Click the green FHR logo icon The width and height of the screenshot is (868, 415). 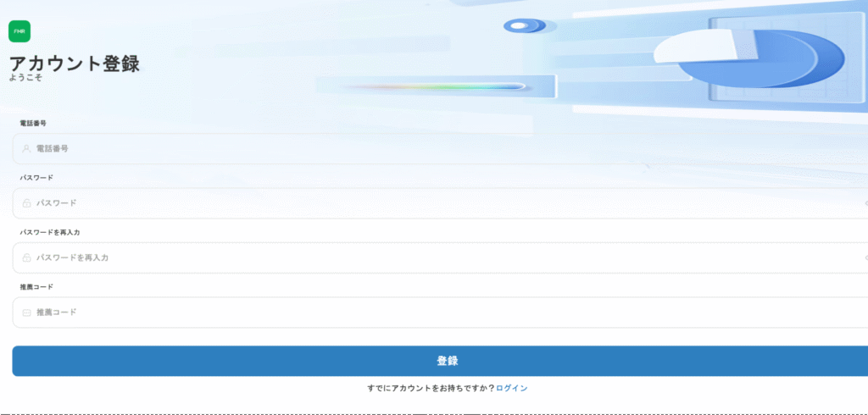pyautogui.click(x=19, y=31)
